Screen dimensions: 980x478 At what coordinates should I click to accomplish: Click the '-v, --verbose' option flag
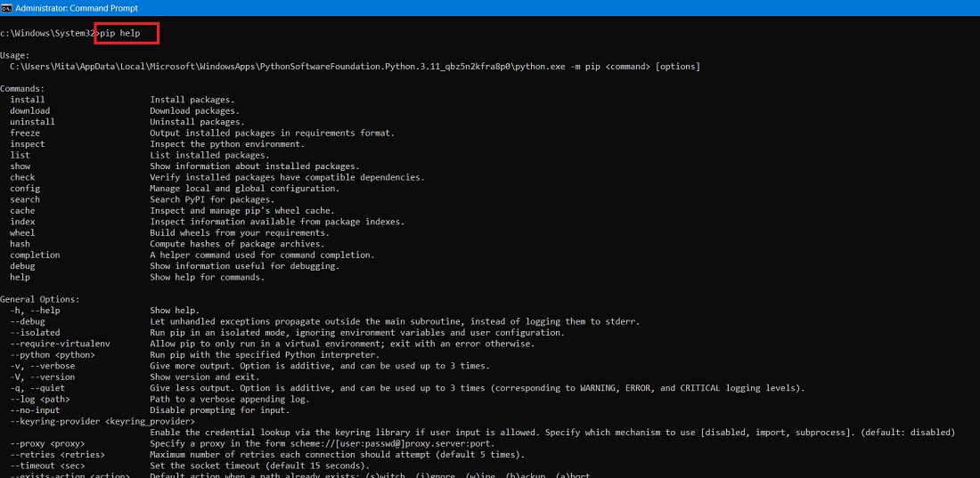[43, 366]
